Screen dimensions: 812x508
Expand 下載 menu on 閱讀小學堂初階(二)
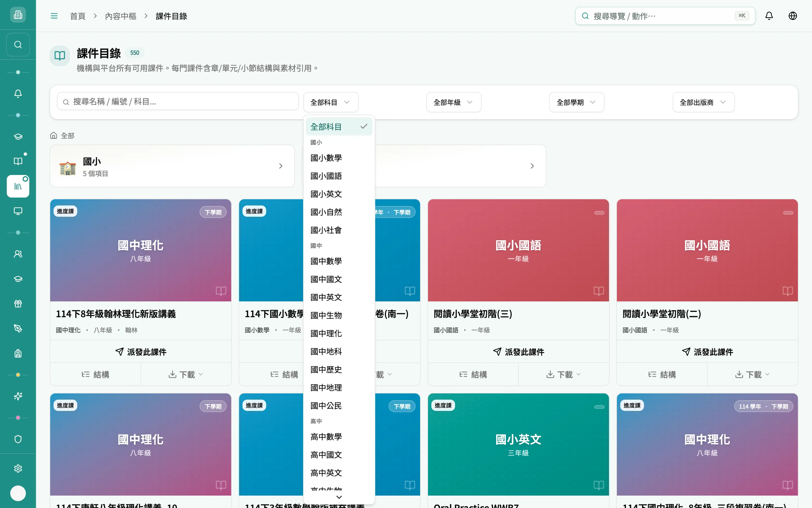tap(753, 374)
